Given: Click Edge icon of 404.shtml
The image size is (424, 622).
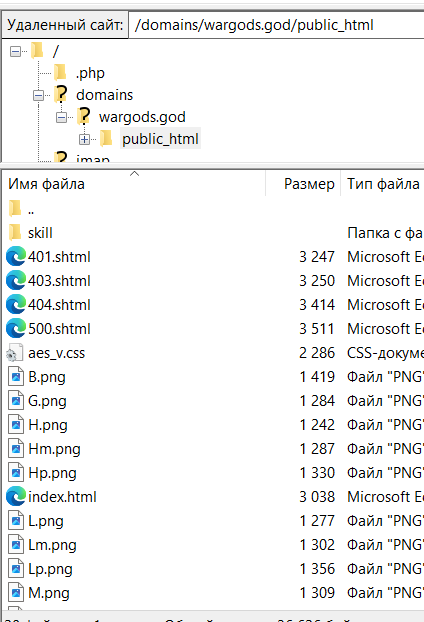Looking at the screenshot, I should click(x=16, y=304).
